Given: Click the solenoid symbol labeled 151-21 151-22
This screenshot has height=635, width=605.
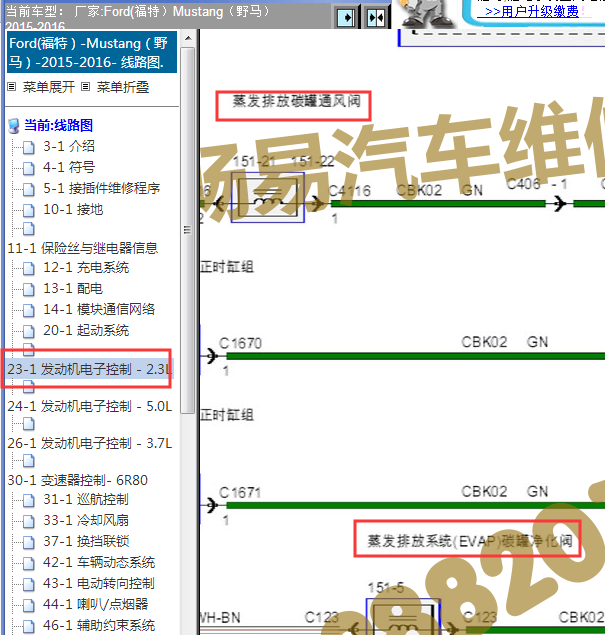Looking at the screenshot, I should (268, 197).
